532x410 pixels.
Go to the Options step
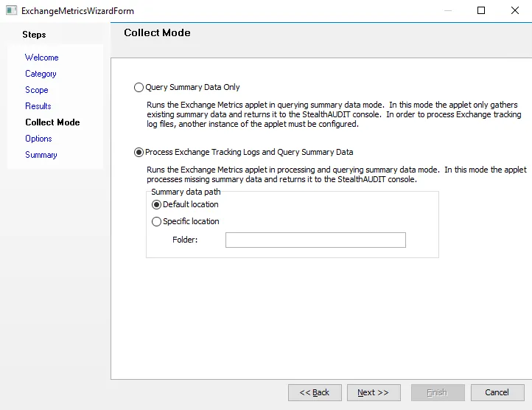(38, 139)
